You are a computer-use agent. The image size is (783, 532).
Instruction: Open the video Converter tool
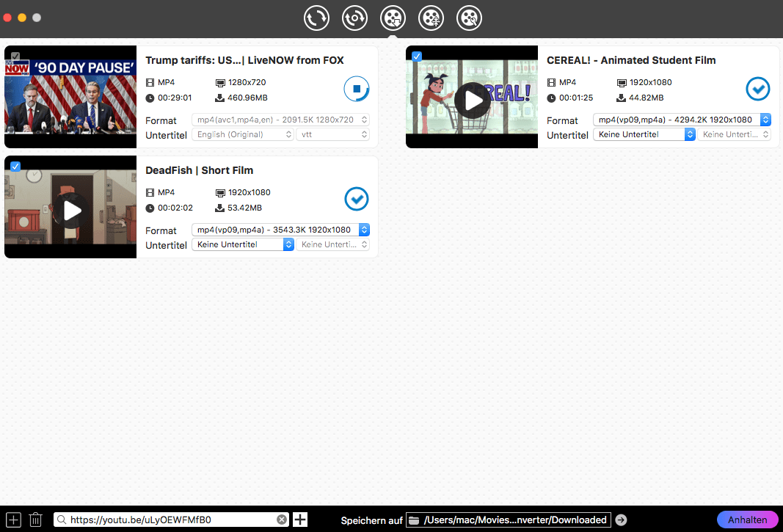[x=316, y=18]
